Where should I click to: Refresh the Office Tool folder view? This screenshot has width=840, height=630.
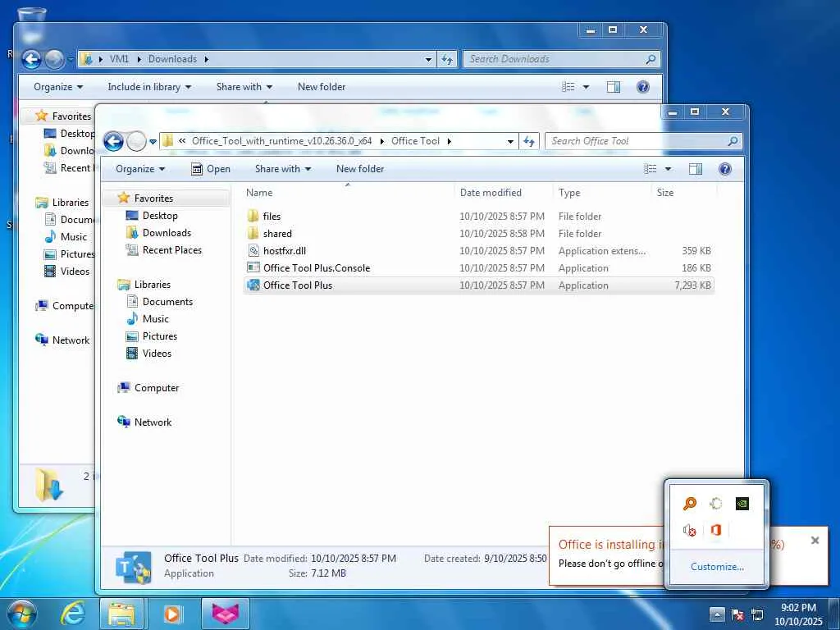529,141
